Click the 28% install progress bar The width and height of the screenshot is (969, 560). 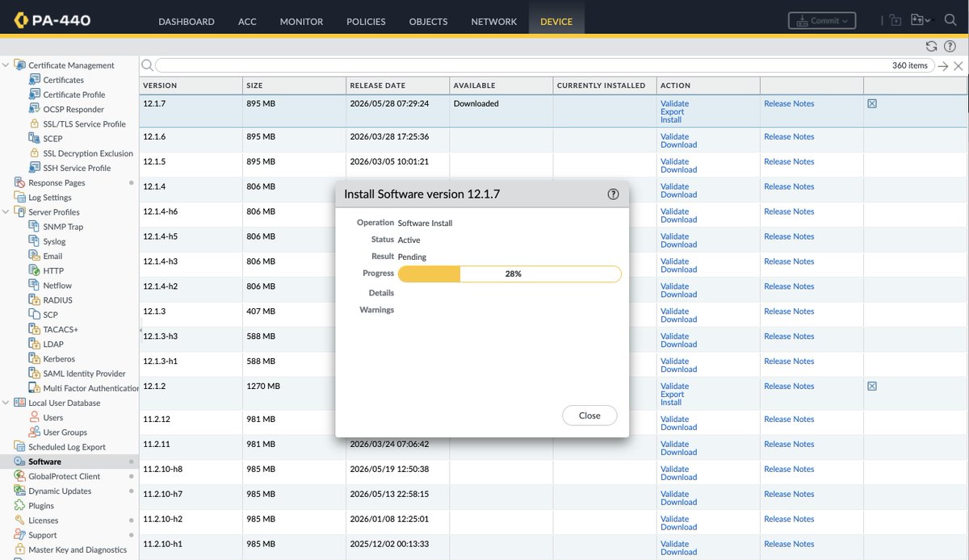point(510,274)
